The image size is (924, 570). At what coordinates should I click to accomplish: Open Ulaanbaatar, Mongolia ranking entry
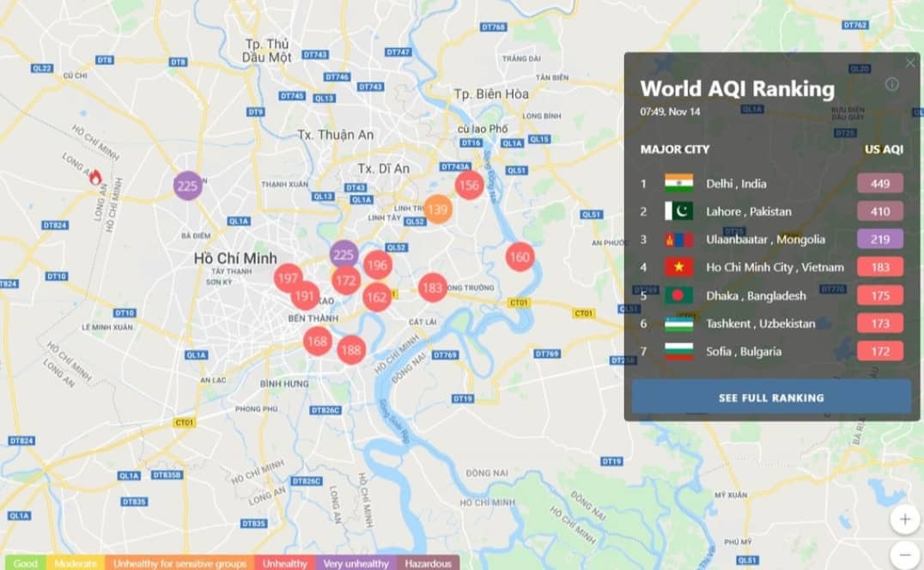[765, 240]
